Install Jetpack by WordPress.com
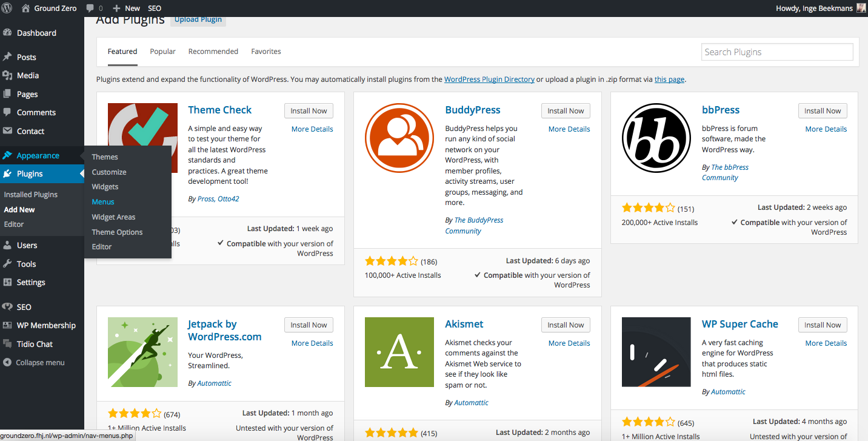 click(x=309, y=325)
